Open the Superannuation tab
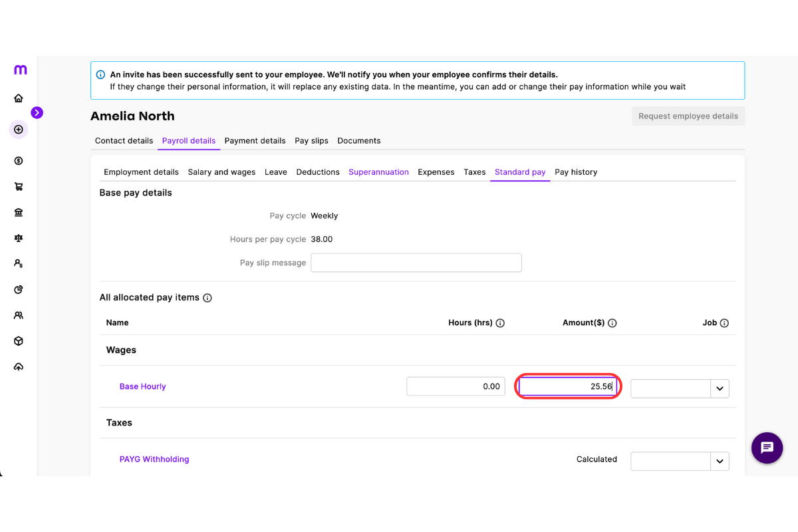 click(x=378, y=172)
